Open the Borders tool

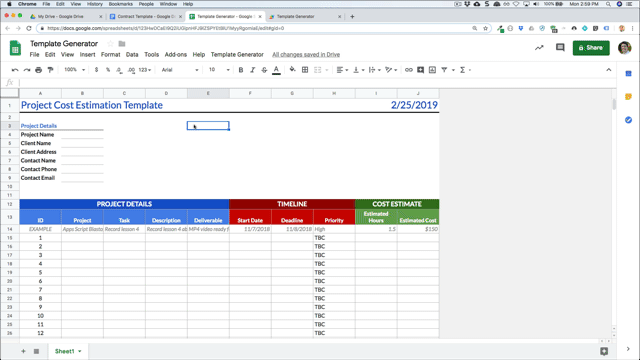pos(305,70)
